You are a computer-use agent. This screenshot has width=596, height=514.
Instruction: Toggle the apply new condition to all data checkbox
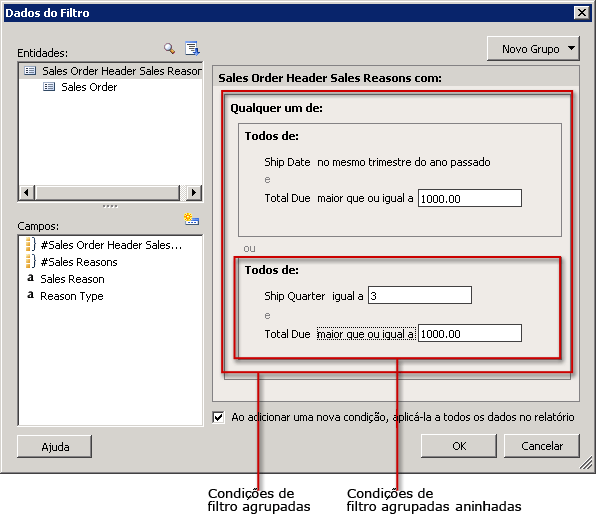pyautogui.click(x=218, y=417)
